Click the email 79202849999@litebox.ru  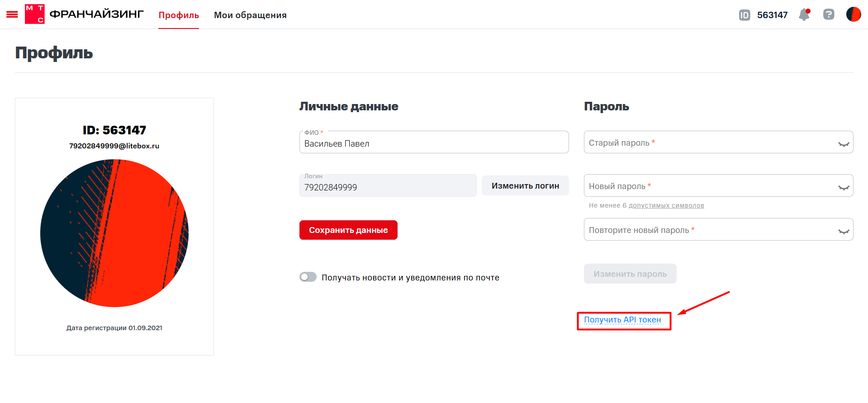pos(114,146)
